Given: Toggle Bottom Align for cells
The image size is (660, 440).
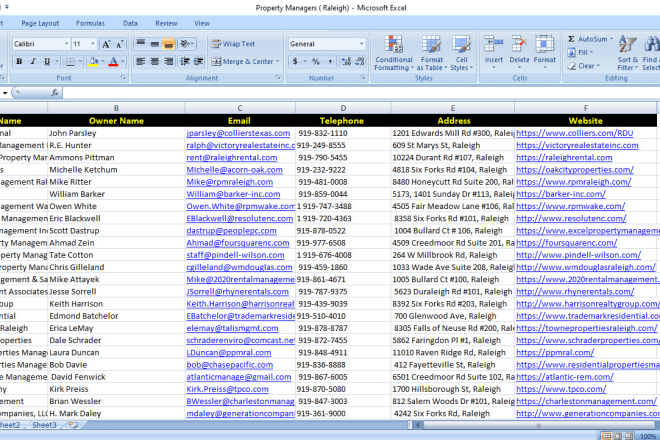Looking at the screenshot, I should coord(168,44).
